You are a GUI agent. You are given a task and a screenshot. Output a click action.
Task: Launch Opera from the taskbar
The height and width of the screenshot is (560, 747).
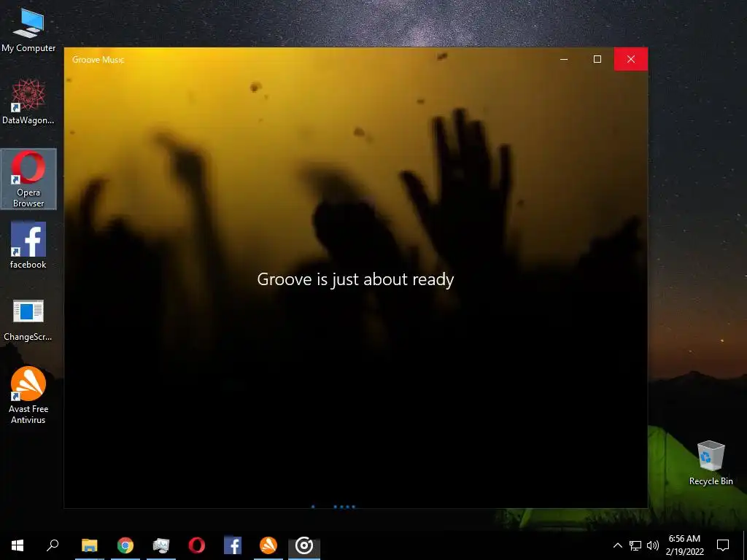click(197, 545)
